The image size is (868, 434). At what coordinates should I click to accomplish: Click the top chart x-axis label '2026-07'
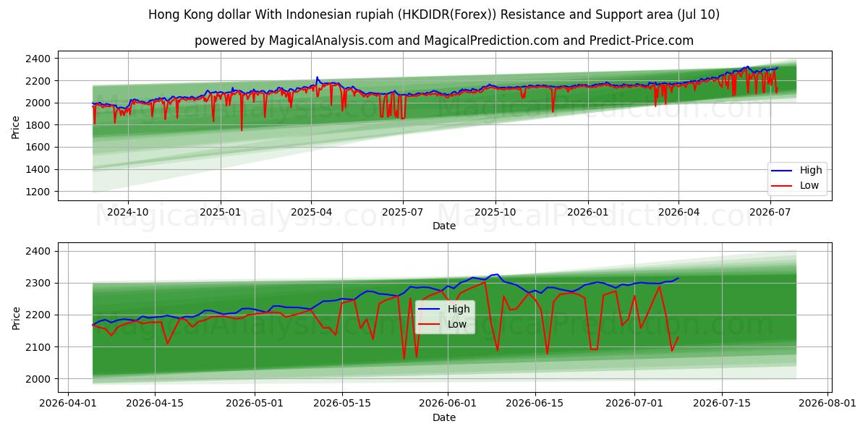click(x=769, y=213)
